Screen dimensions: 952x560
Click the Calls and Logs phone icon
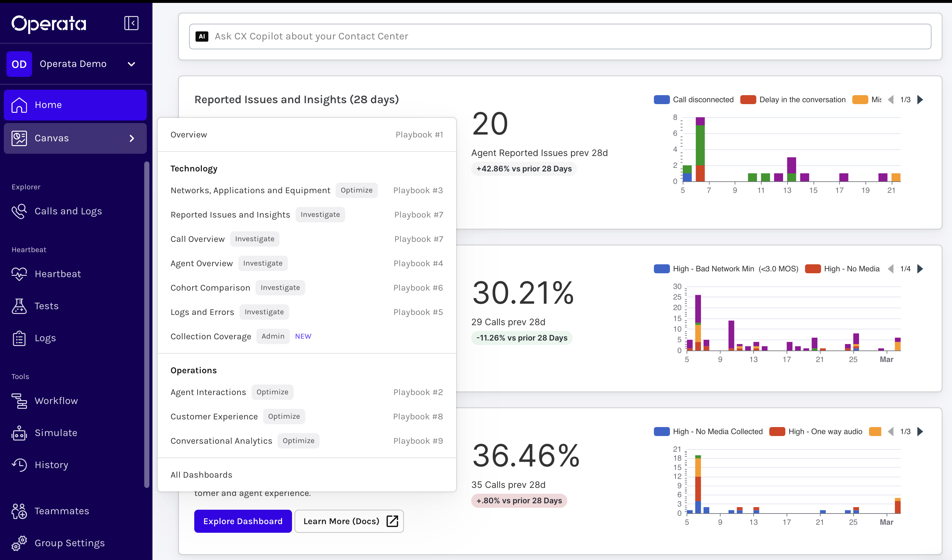[19, 211]
